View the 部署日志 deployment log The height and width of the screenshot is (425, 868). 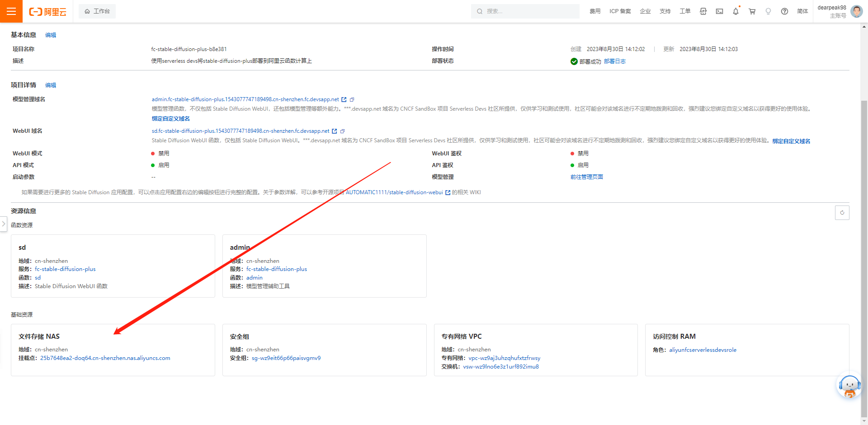(615, 61)
